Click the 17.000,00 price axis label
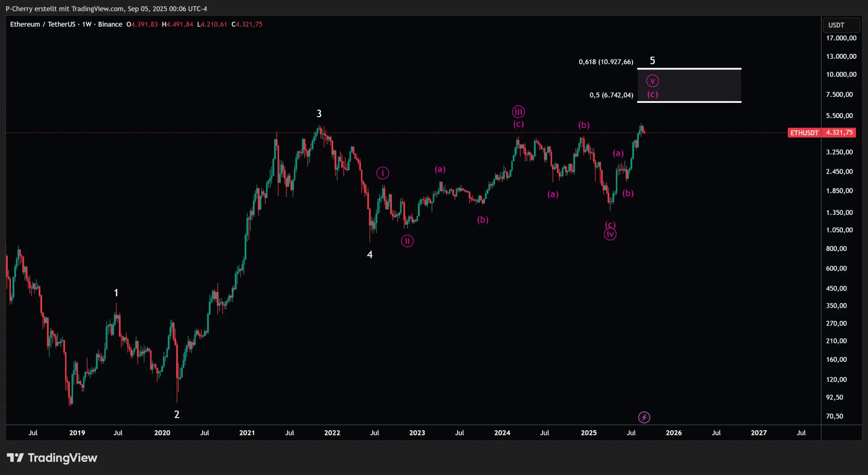This screenshot has height=475, width=868. coord(841,38)
